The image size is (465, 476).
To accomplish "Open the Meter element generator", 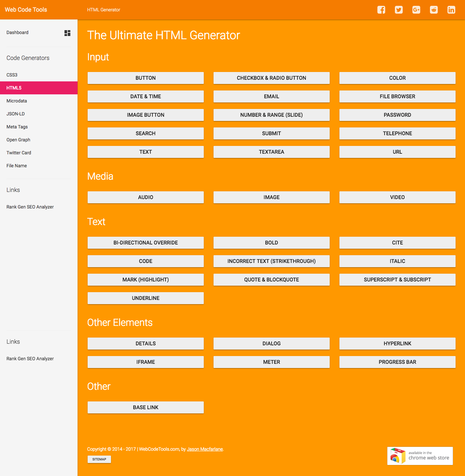I will coord(272,362).
